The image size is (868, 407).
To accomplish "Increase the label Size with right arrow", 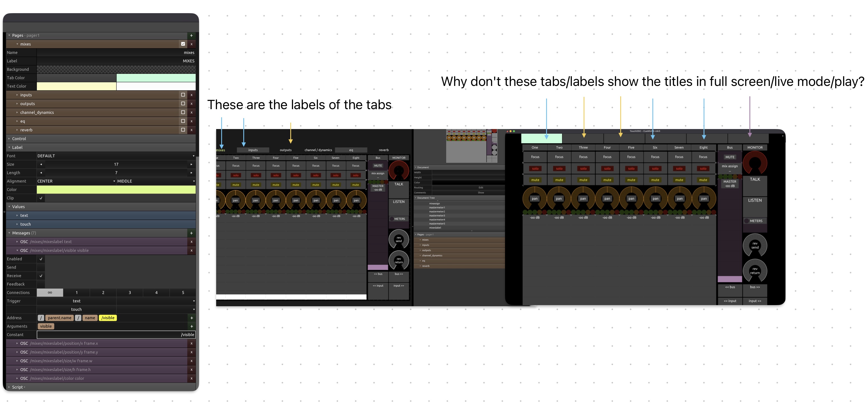I will (x=191, y=165).
